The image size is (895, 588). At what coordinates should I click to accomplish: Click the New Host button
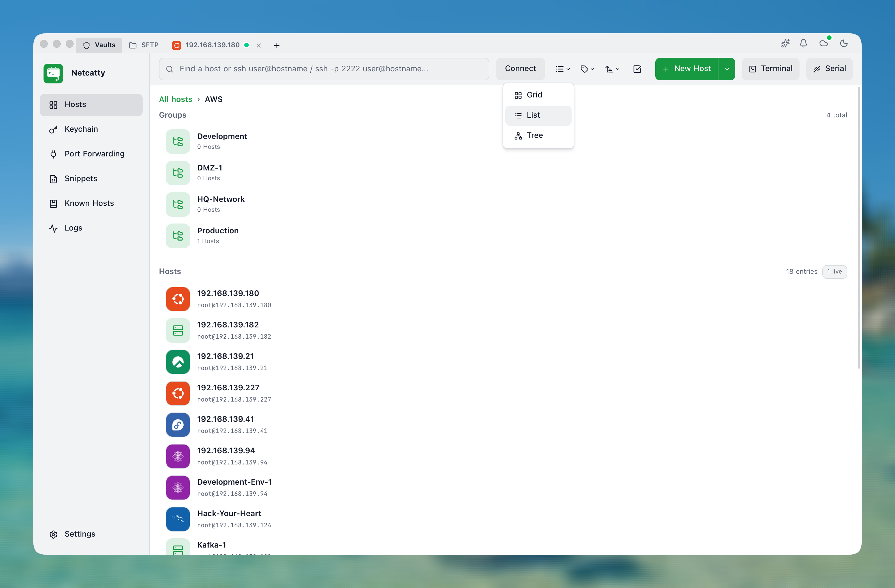686,69
